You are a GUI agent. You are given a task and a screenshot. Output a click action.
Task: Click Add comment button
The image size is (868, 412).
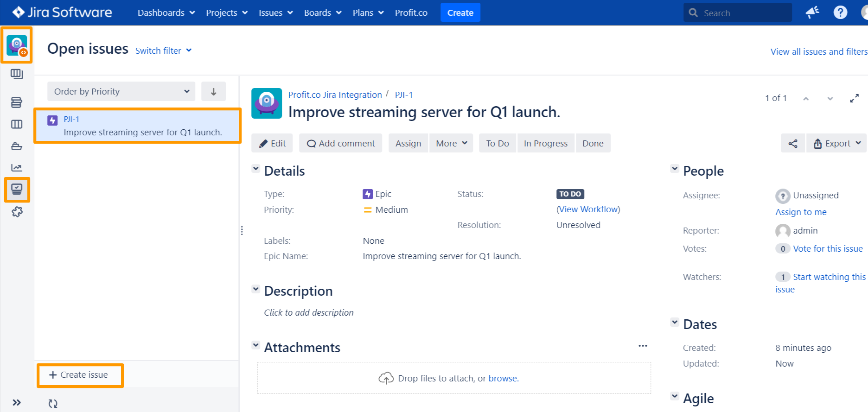(x=340, y=143)
